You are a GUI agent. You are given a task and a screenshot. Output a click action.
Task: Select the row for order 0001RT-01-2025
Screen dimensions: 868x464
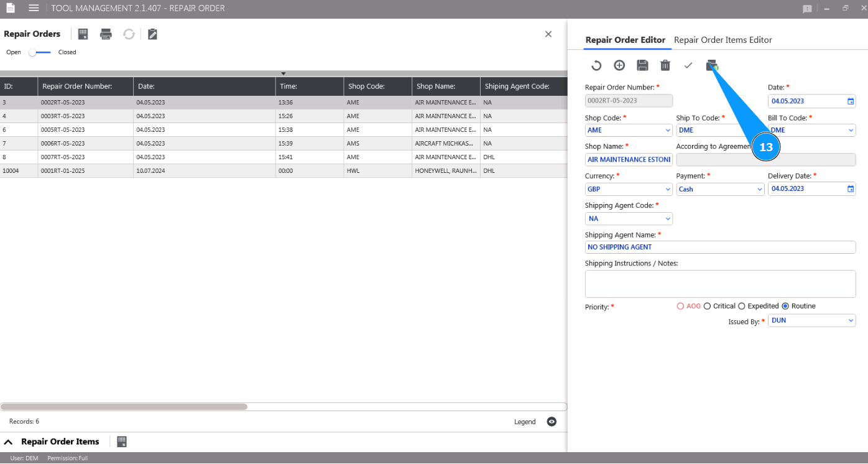click(284, 171)
